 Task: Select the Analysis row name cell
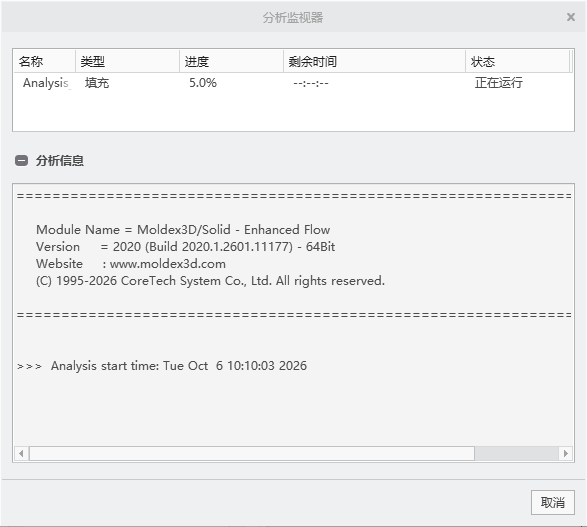click(46, 83)
